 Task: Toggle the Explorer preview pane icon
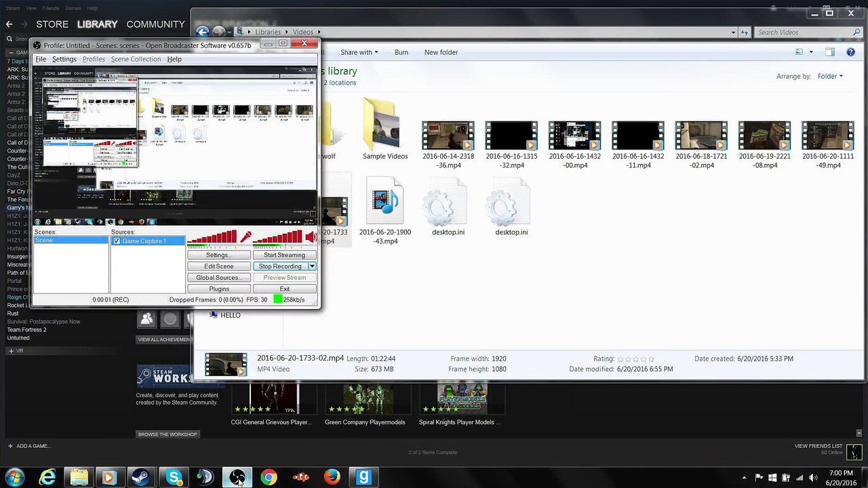830,52
